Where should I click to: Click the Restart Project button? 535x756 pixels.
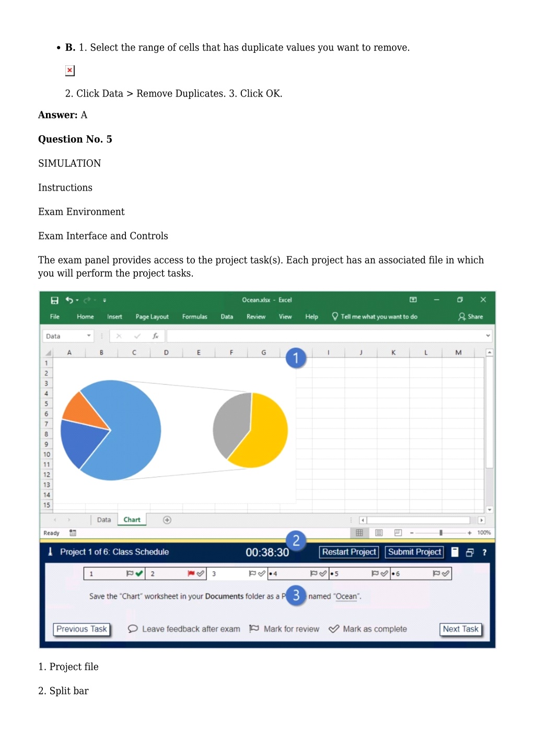click(x=349, y=552)
